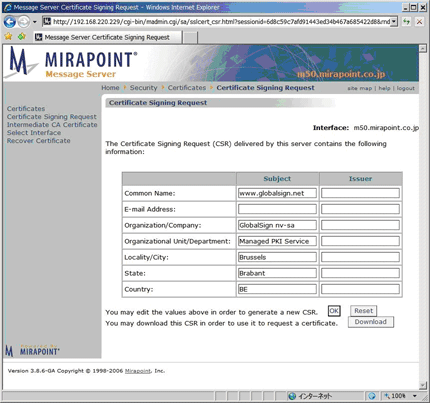Click the powered by Mirapoint logo
Screen dimensions: 430x403
[33, 350]
